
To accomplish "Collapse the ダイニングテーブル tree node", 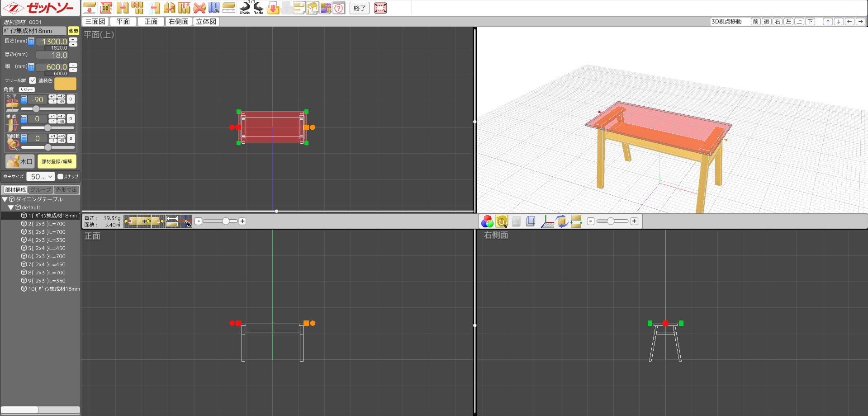I will pos(5,199).
